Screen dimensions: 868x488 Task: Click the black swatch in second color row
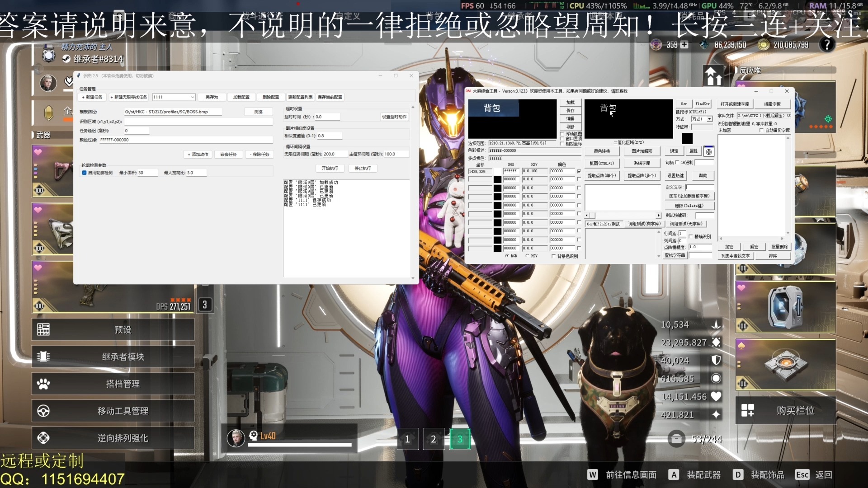[497, 179]
